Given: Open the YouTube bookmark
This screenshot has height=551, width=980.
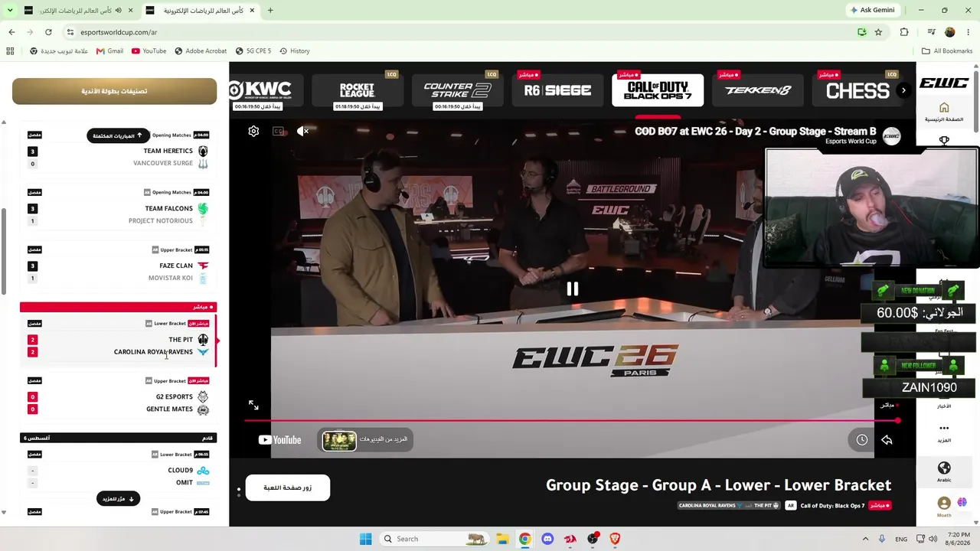Looking at the screenshot, I should [149, 51].
